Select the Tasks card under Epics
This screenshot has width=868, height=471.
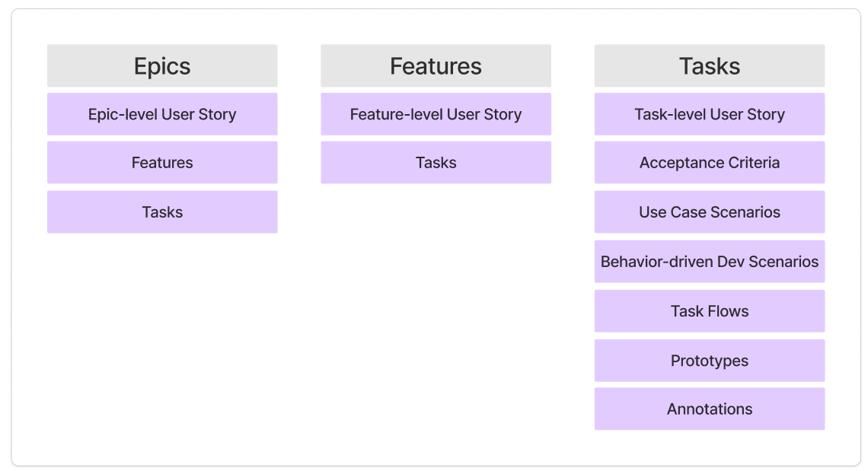tap(162, 212)
